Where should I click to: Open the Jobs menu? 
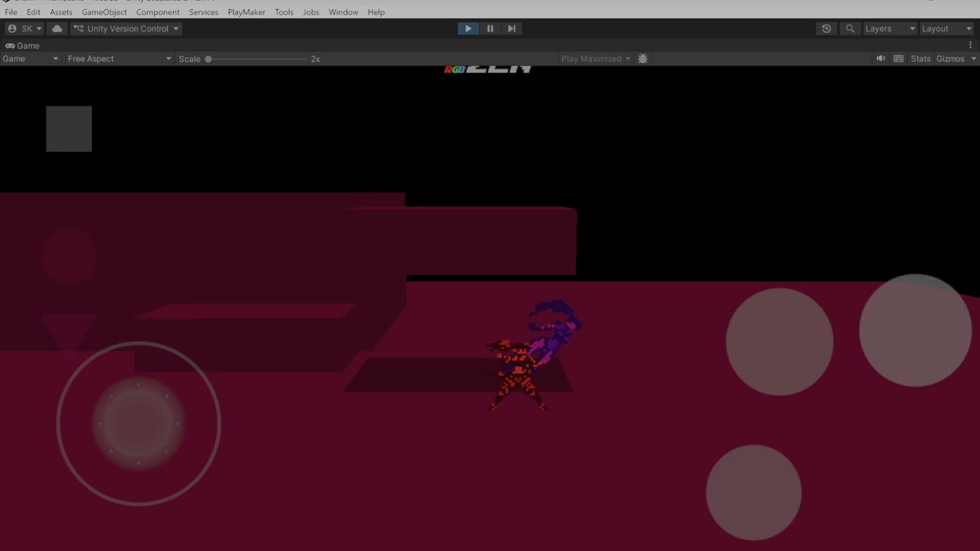click(311, 12)
